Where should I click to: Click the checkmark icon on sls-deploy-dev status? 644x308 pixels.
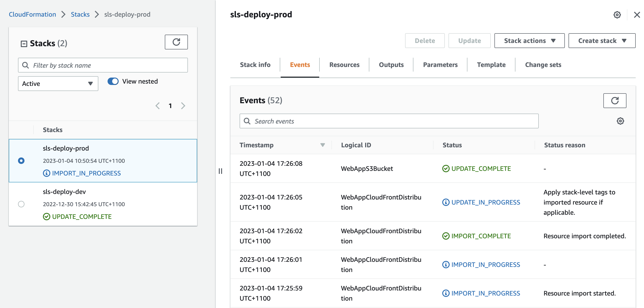click(x=46, y=217)
